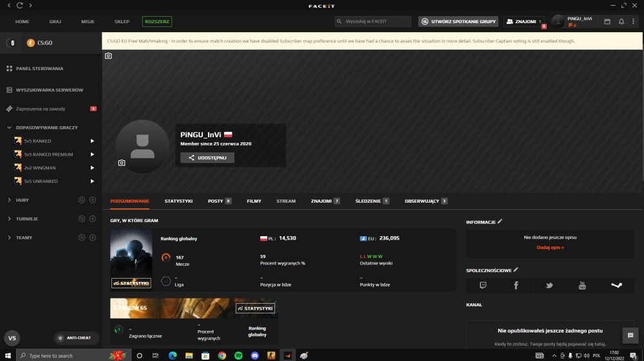Click the search icon beside Huby

[x=82, y=200]
